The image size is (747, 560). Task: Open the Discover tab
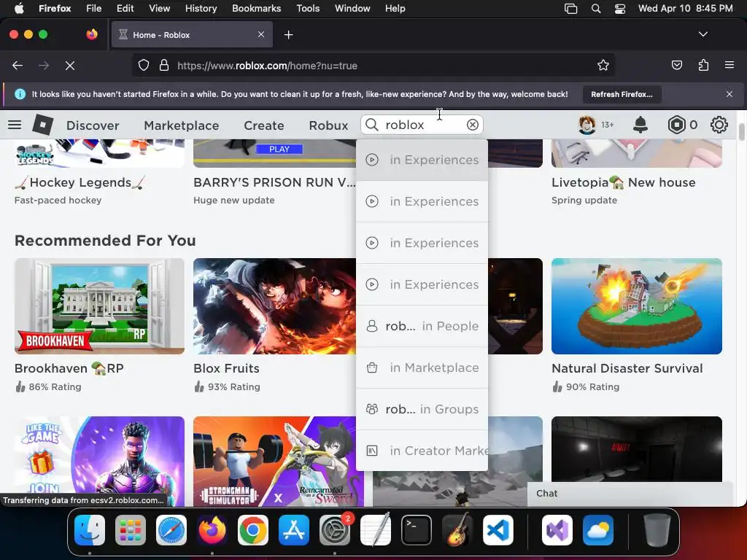[x=93, y=125]
